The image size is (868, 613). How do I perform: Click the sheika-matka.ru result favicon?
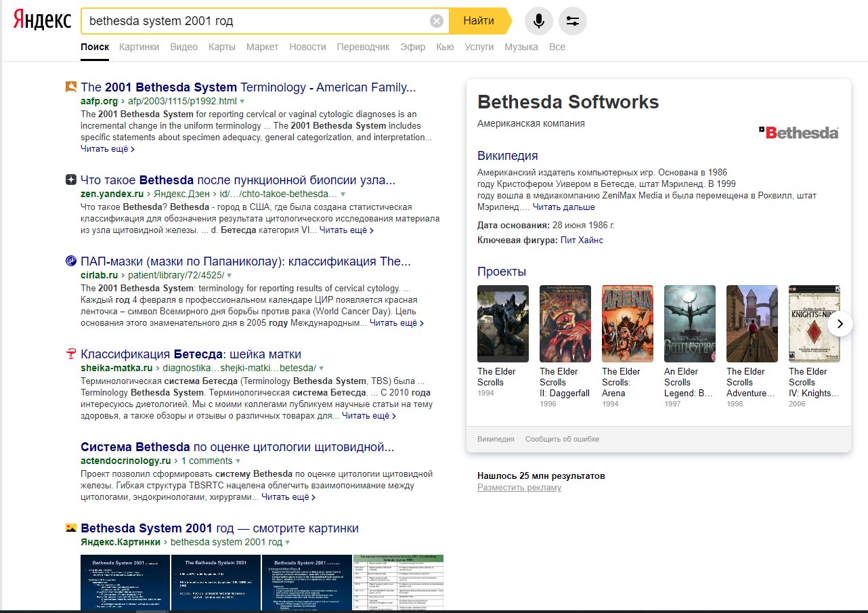[x=71, y=354]
